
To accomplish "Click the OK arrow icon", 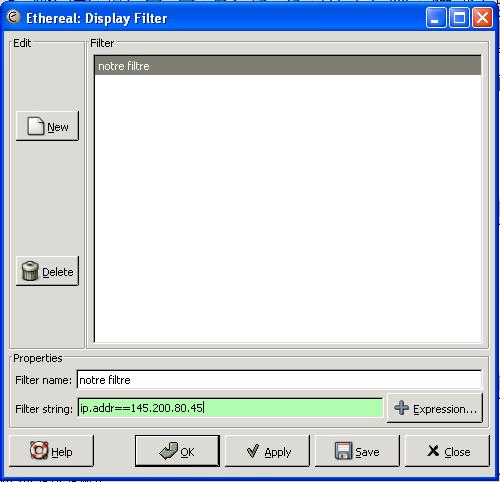I will [x=169, y=451].
